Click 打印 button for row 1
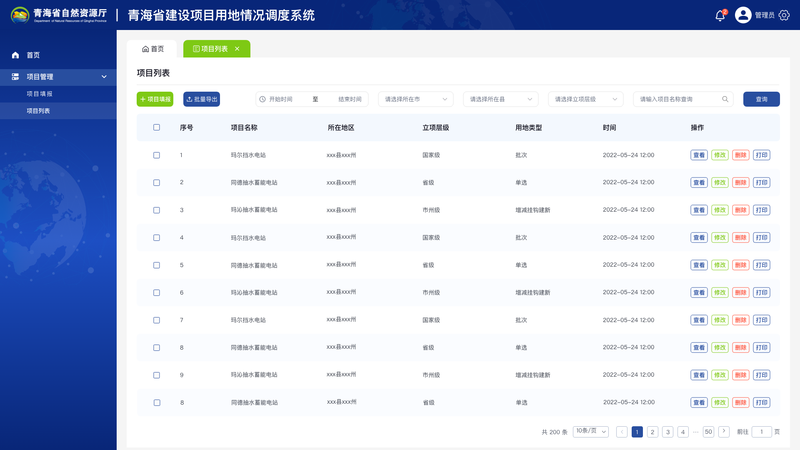 761,155
